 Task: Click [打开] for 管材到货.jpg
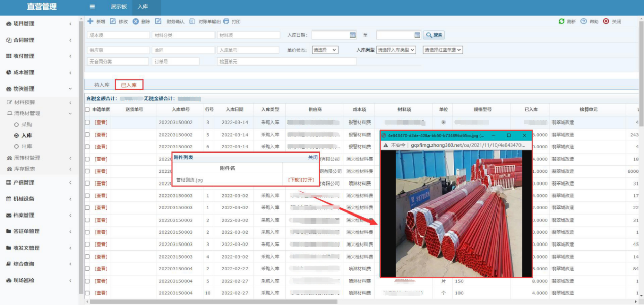pos(308,180)
